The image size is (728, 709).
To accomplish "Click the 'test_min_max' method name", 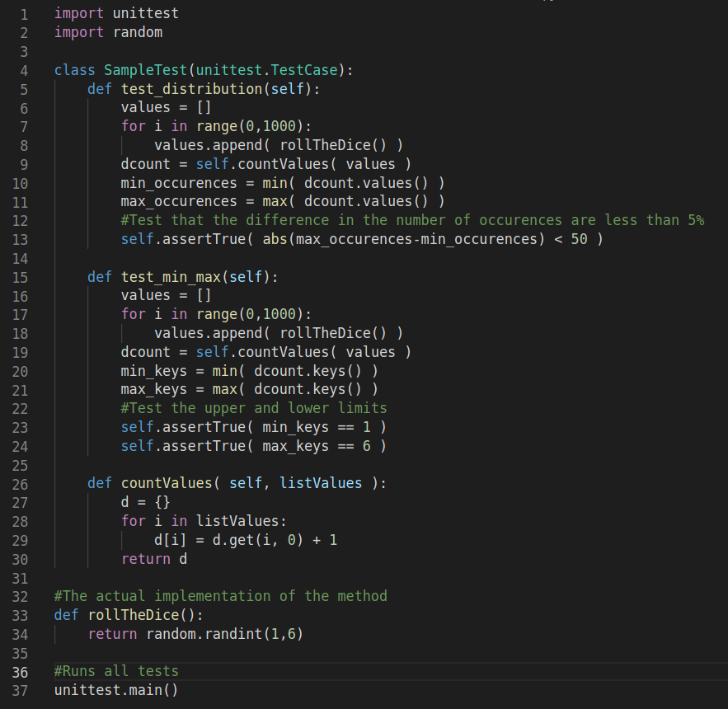I will pyautogui.click(x=171, y=277).
